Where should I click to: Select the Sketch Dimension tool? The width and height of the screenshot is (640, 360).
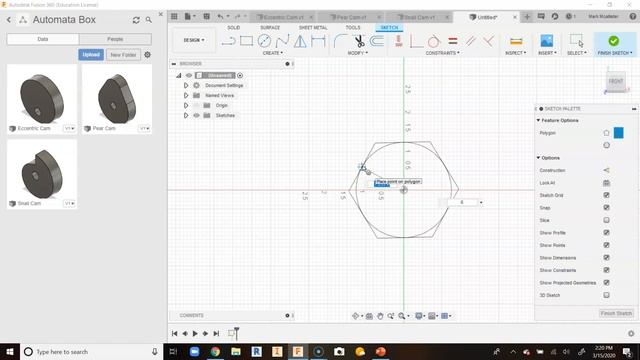[318, 41]
